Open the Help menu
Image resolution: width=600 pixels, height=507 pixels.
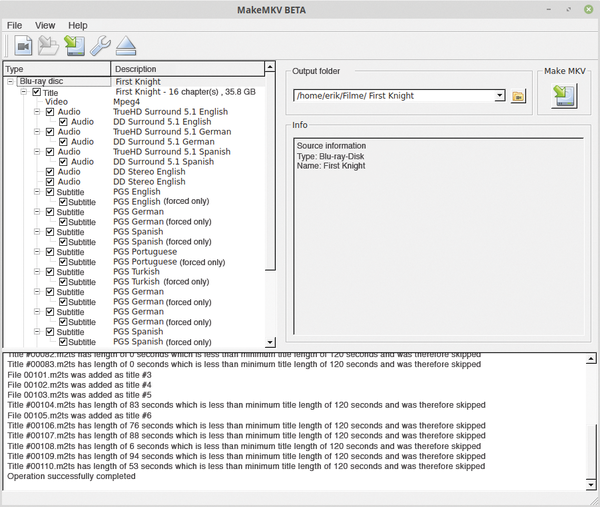(x=78, y=25)
